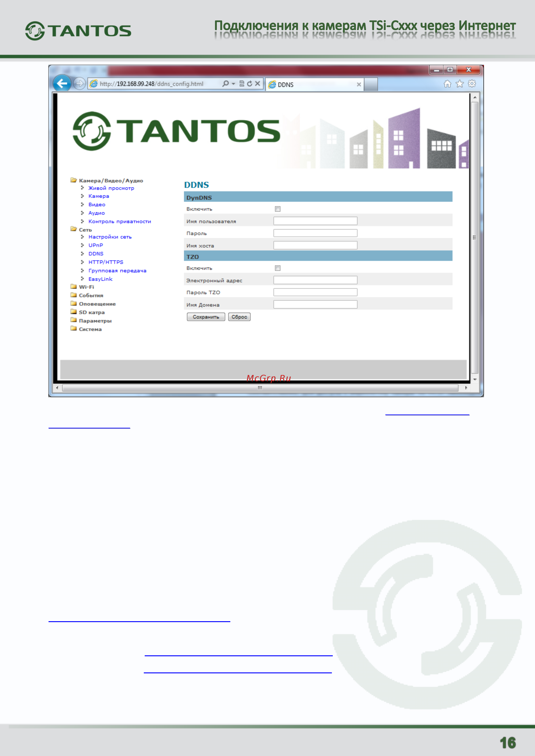
Task: Expand the Система folder
Action: click(x=73, y=329)
